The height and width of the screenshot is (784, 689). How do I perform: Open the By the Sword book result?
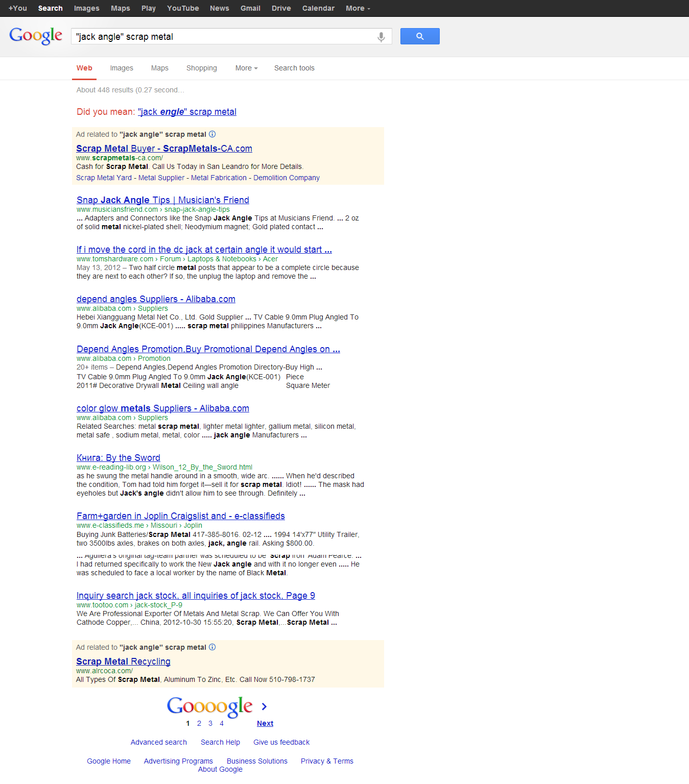click(x=118, y=458)
